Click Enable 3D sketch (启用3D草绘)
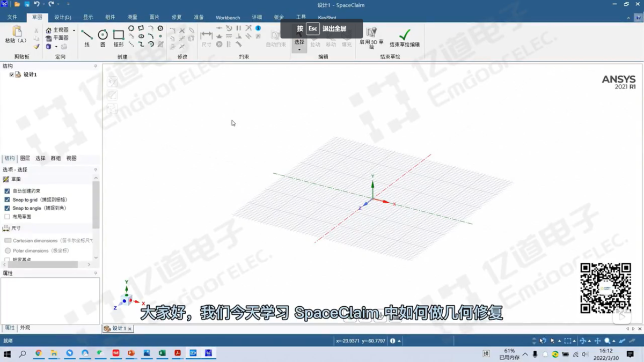644x362 pixels. [x=371, y=38]
